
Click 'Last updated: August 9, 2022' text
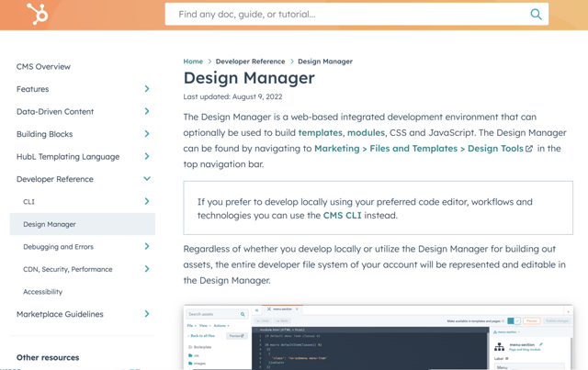[232, 96]
